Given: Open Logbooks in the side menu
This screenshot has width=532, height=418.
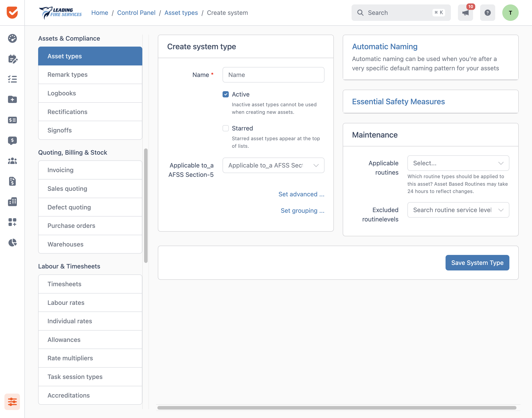Looking at the screenshot, I should (x=90, y=93).
